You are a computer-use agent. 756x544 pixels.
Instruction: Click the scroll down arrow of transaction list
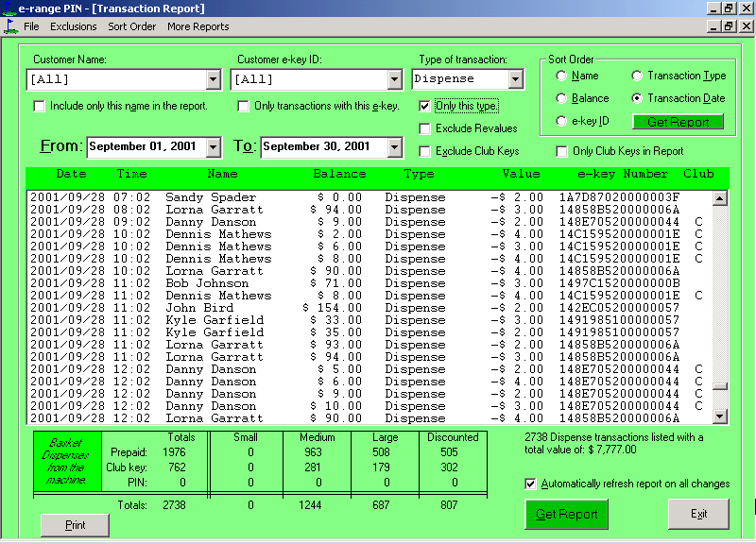[720, 416]
